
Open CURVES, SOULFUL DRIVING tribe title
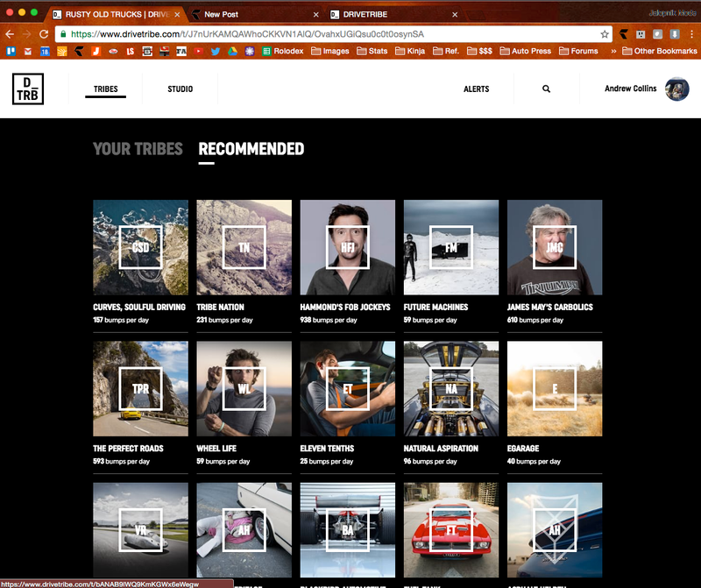139,308
